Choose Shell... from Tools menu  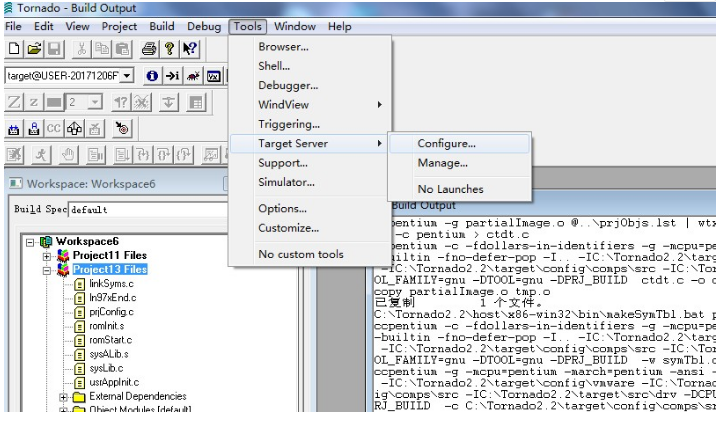pos(310,66)
